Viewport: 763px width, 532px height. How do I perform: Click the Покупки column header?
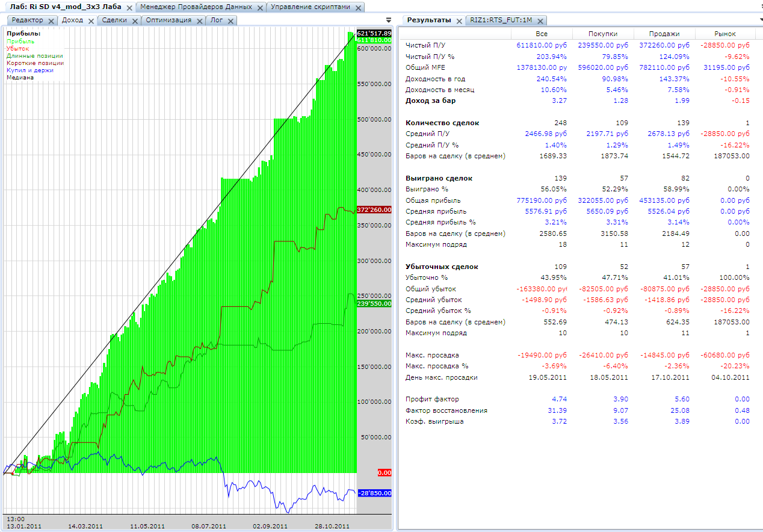click(602, 34)
